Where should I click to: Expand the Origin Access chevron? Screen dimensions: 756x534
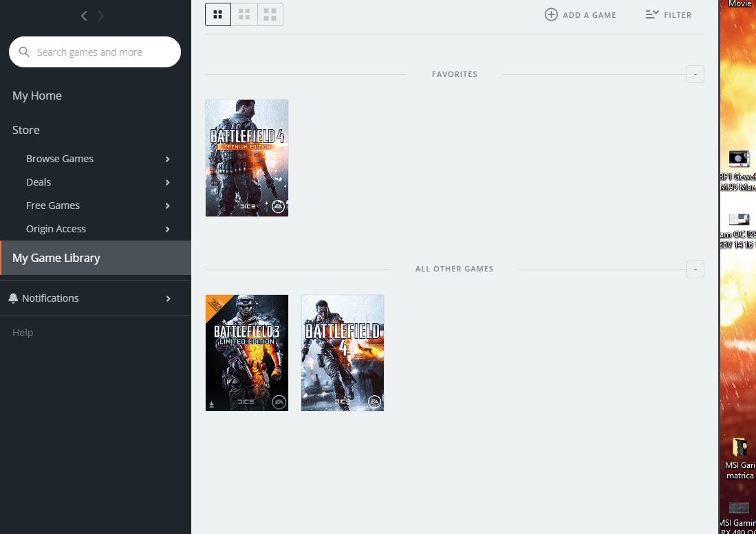point(168,230)
